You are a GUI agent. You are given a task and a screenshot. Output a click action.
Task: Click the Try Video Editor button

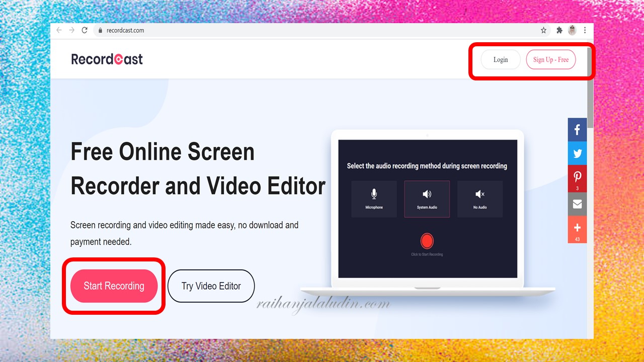(x=211, y=286)
